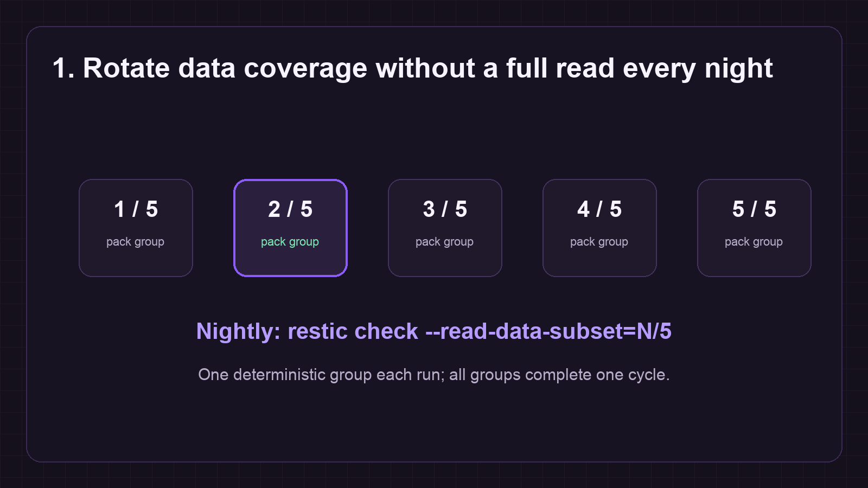Click 'pack group' label under 1 / 5
This screenshot has width=868, height=488.
135,242
